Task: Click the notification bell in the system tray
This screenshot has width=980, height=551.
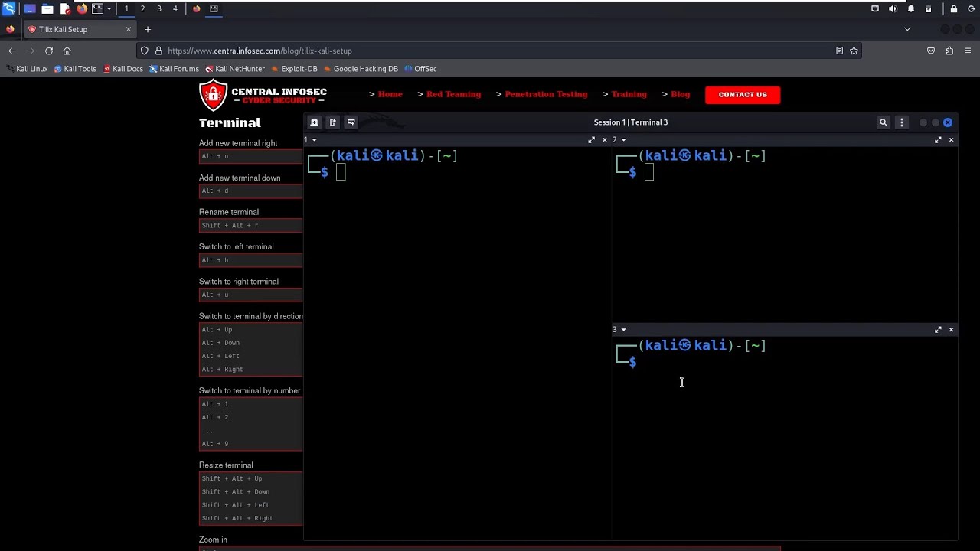Action: [911, 9]
